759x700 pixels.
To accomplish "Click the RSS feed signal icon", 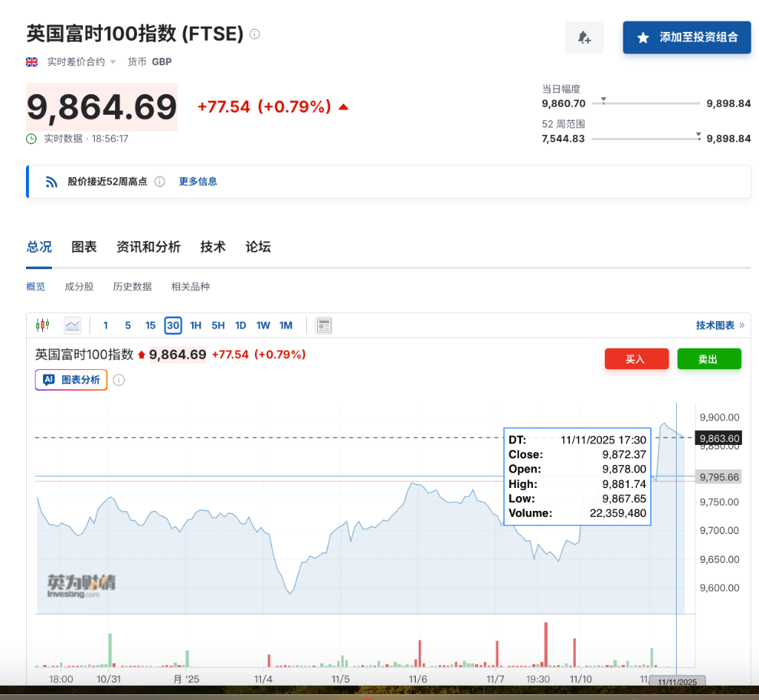I will (x=52, y=182).
